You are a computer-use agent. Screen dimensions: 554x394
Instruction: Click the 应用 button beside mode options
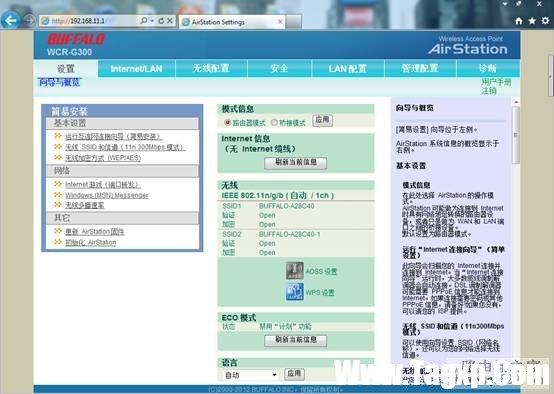(323, 120)
